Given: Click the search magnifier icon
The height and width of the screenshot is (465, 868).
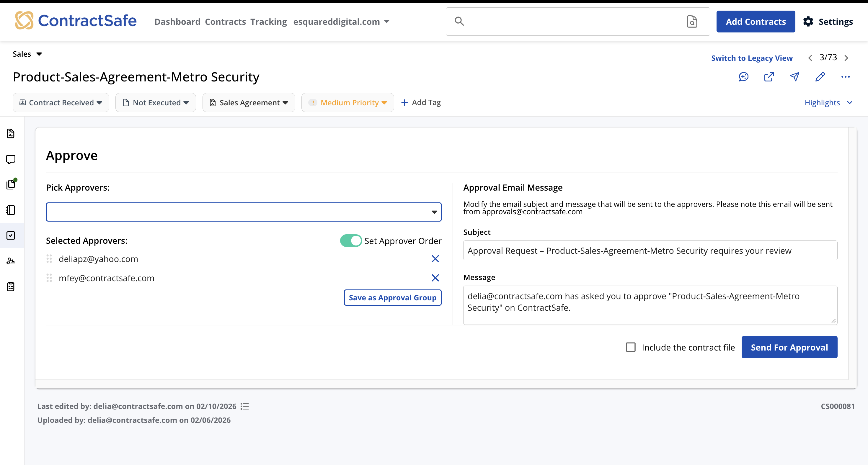Looking at the screenshot, I should (x=459, y=22).
